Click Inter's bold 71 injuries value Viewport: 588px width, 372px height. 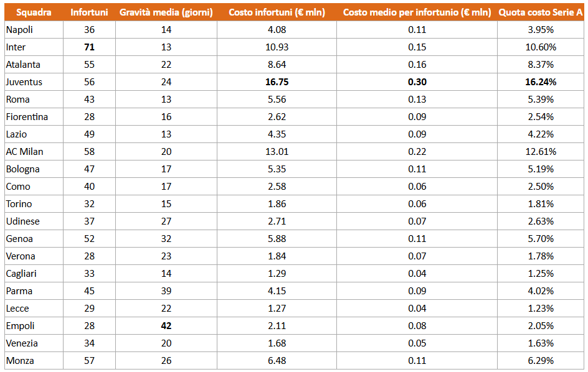coord(90,47)
